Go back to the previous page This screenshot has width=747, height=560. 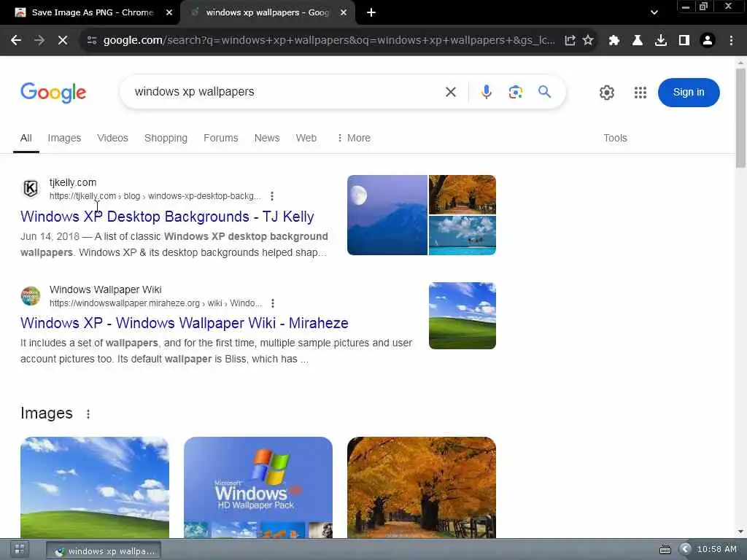16,41
